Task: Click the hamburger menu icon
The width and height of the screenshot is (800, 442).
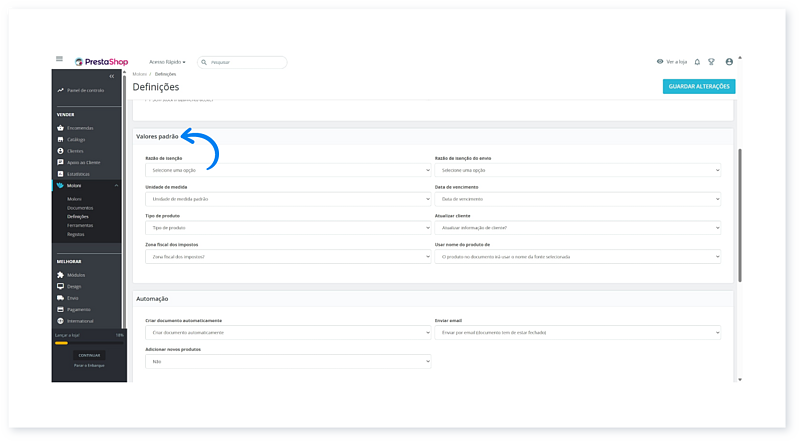Action: click(60, 61)
